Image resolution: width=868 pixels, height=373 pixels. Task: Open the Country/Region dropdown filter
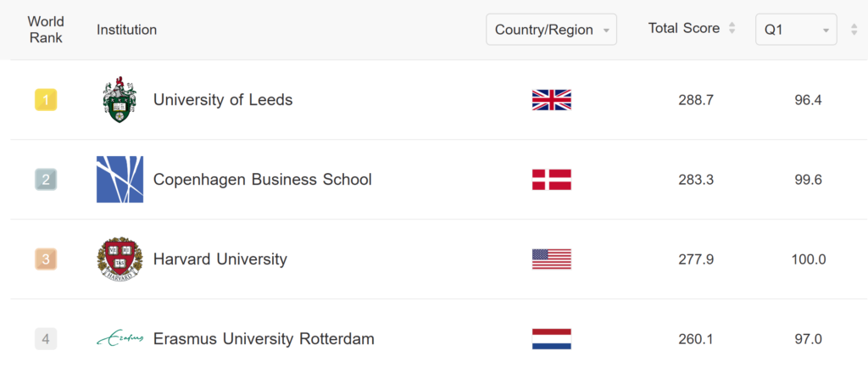(551, 30)
